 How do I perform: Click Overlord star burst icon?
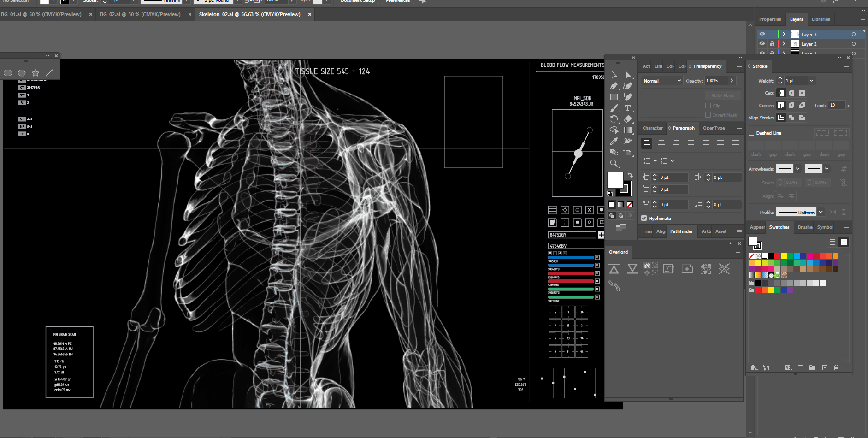[724, 269]
